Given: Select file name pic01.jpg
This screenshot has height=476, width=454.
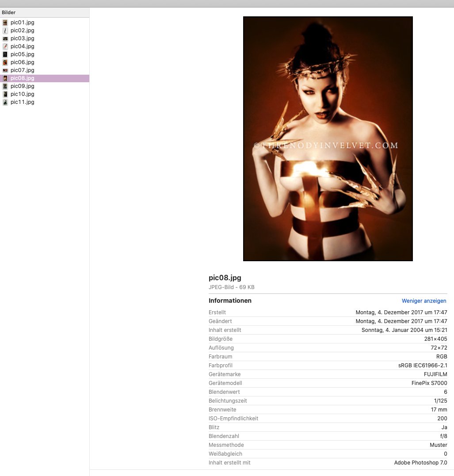Looking at the screenshot, I should [23, 23].
